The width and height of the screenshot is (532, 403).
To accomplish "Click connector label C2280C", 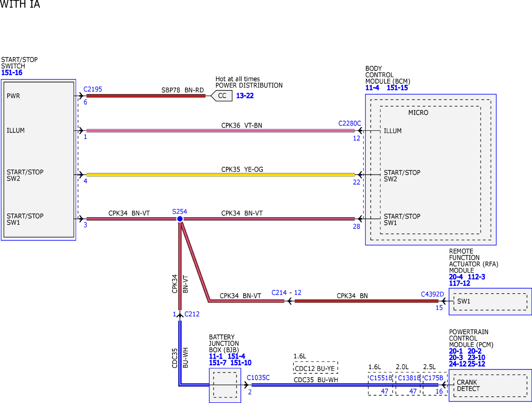I will click(349, 123).
